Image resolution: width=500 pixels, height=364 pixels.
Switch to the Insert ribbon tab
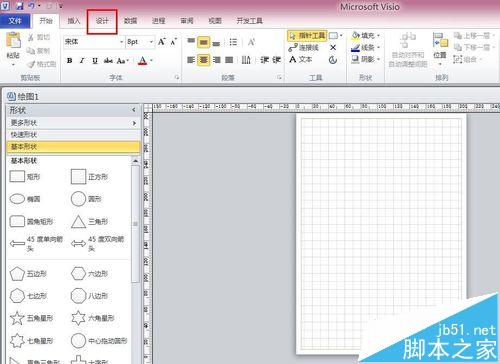coord(74,21)
